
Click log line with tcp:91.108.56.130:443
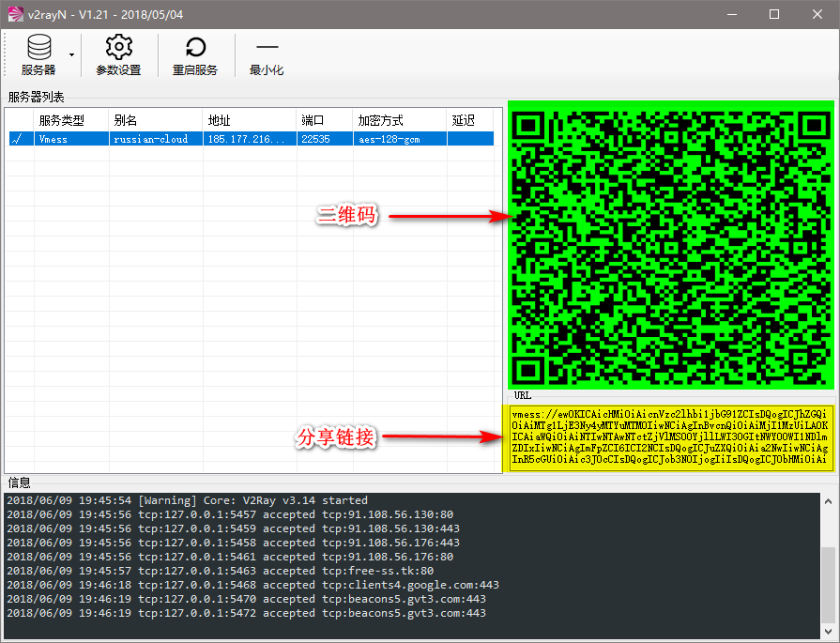pyautogui.click(x=233, y=528)
